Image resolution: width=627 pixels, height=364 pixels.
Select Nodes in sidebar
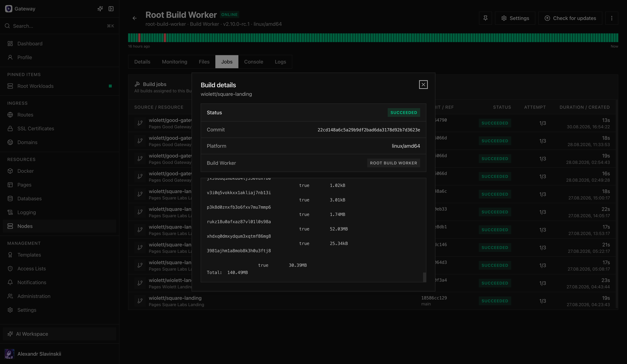[60, 226]
